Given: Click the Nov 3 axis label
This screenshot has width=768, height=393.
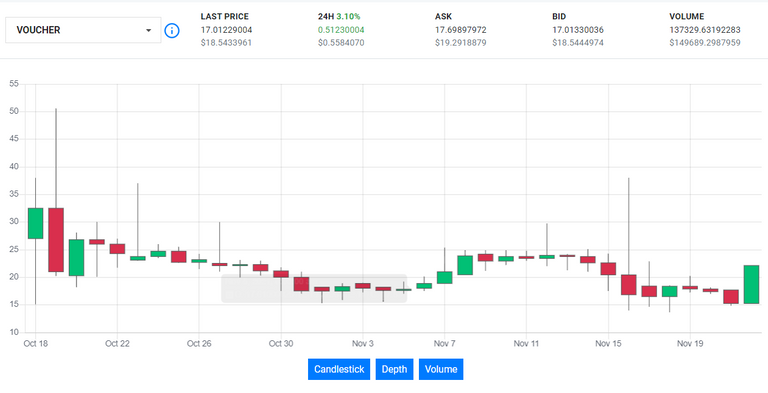Looking at the screenshot, I should click(x=363, y=344).
